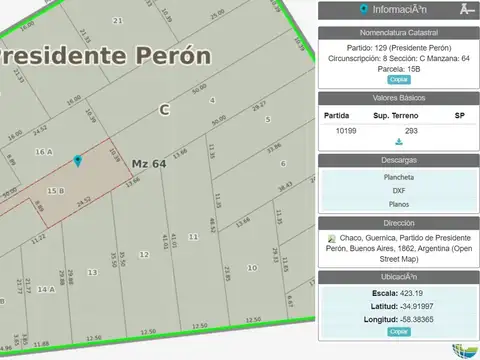
Task: Copy the Nomenclatura Catastral text
Action: 399,80
